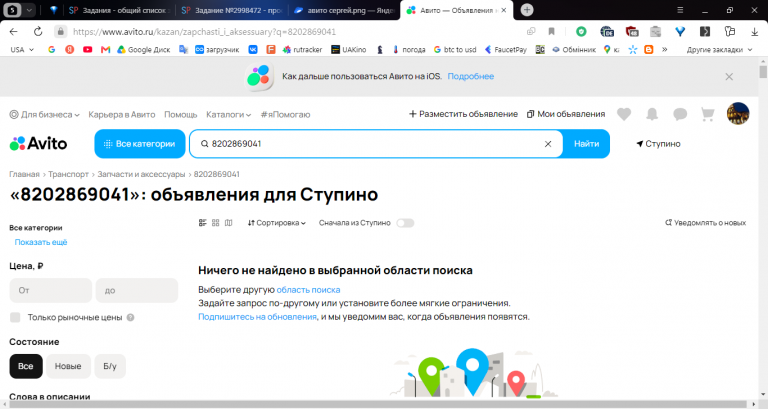
Task: Click the 'Найти' search button
Action: click(x=586, y=144)
